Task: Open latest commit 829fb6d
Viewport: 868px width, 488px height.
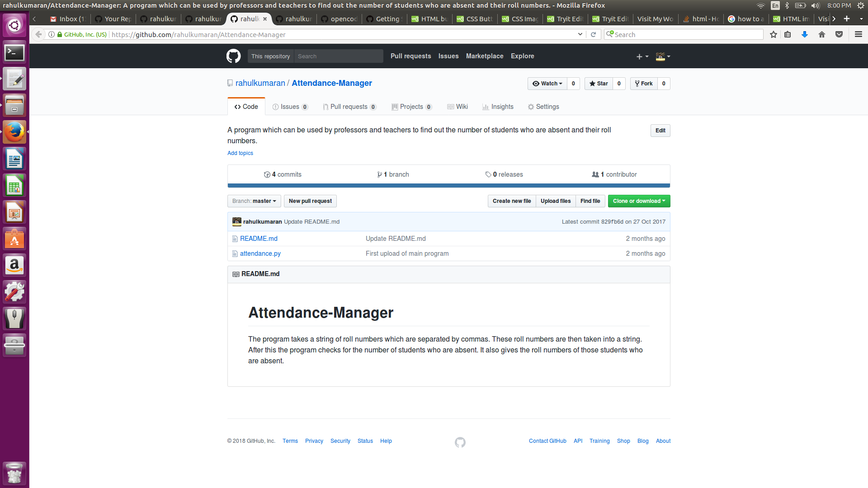Action: [x=612, y=222]
